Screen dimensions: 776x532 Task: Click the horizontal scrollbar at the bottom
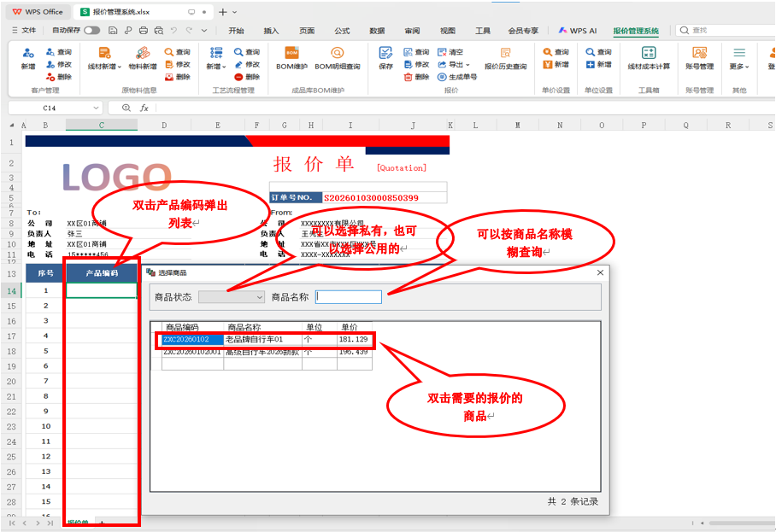[741, 523]
